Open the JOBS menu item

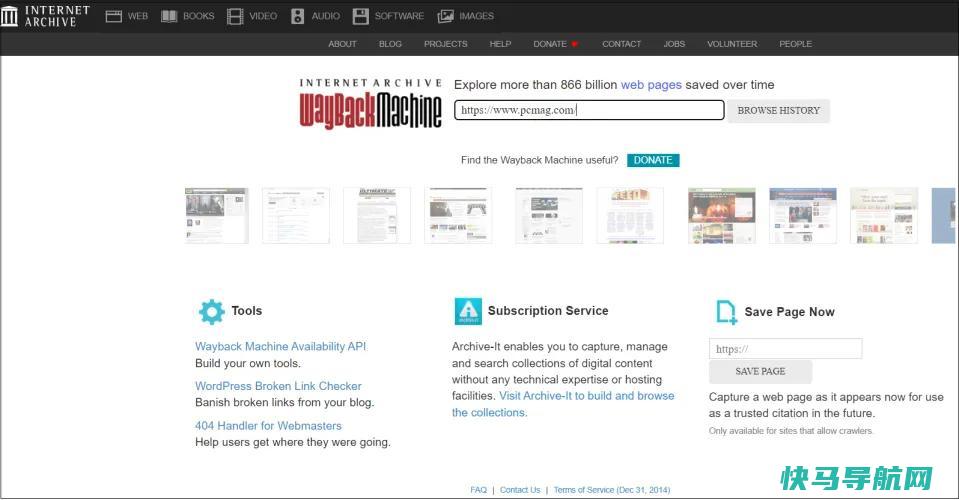pyautogui.click(x=674, y=44)
